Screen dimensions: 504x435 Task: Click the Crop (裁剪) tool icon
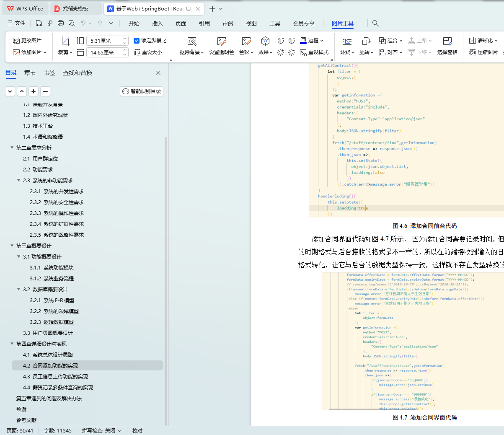[x=65, y=41]
